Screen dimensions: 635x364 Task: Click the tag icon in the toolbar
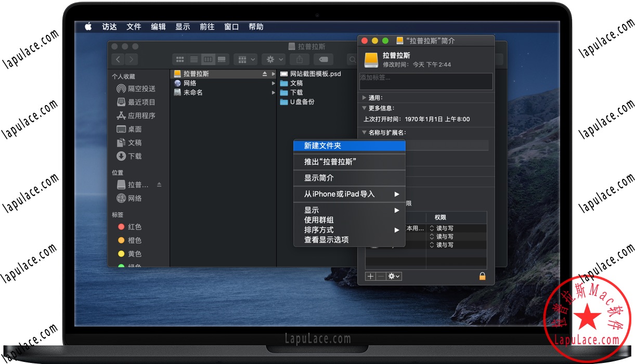pyautogui.click(x=323, y=59)
